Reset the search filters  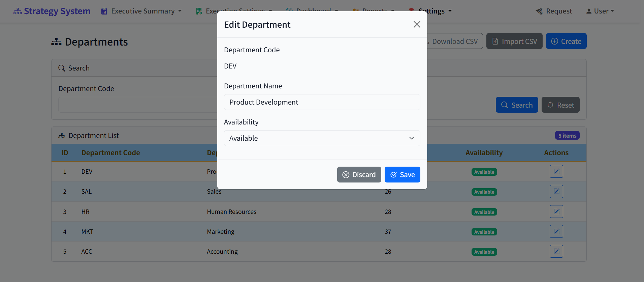coord(560,105)
